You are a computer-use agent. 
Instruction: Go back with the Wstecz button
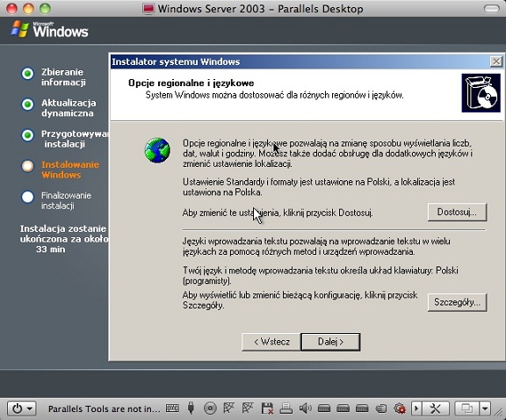pos(271,342)
